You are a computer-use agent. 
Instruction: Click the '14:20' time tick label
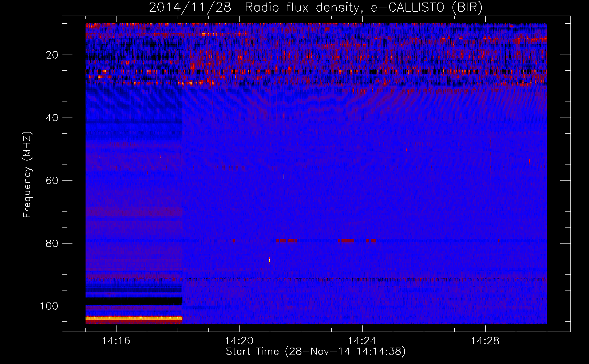(239, 341)
